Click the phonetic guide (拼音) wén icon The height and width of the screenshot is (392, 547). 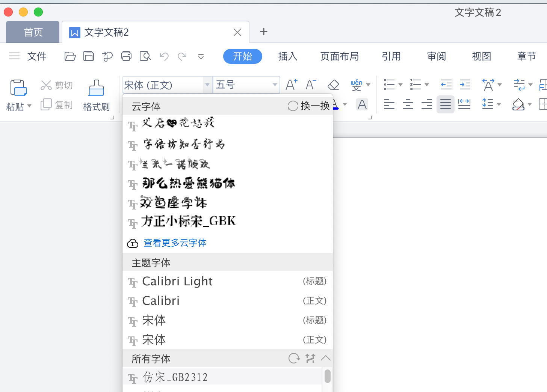coord(357,85)
